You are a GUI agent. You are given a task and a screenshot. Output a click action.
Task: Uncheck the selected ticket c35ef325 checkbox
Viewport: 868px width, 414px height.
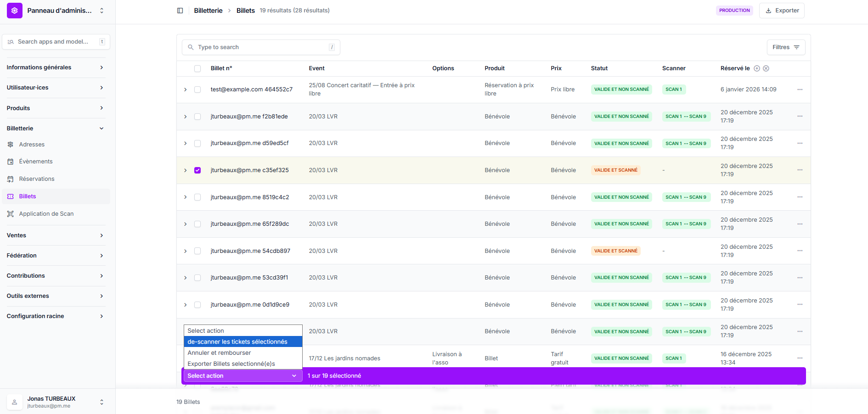point(197,170)
